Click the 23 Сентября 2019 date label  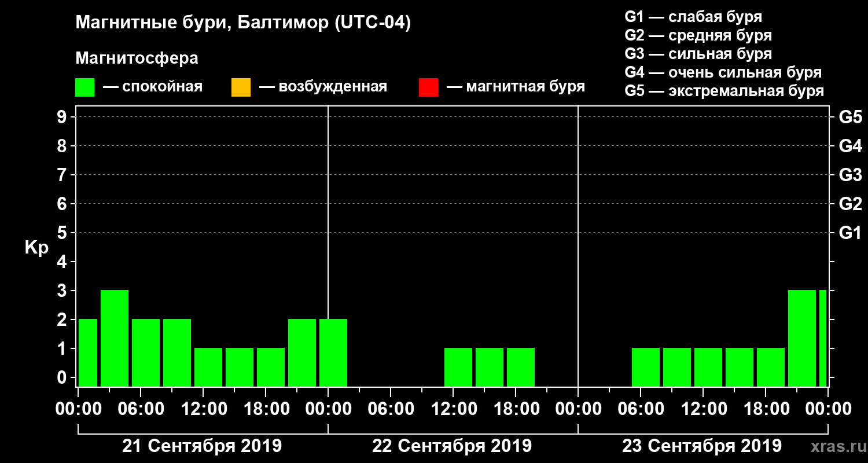[702, 446]
